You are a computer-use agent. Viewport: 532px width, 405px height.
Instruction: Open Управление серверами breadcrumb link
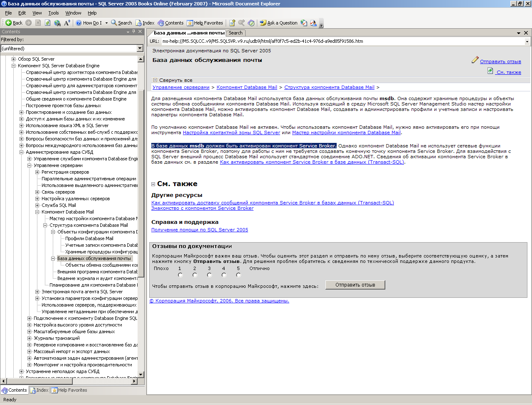181,87
